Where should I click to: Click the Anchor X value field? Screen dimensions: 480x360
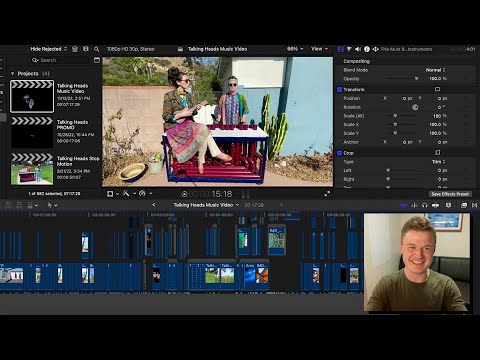click(408, 142)
